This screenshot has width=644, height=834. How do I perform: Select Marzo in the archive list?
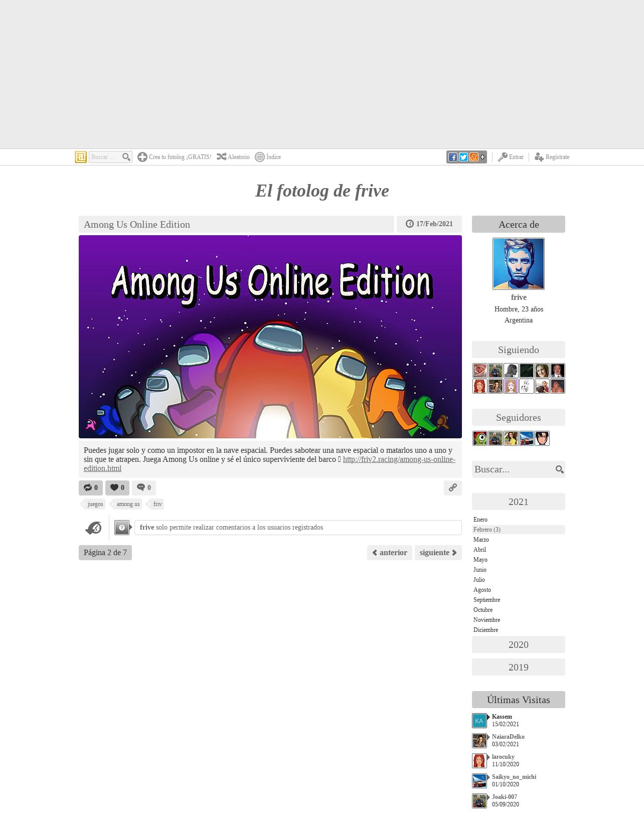(x=481, y=540)
